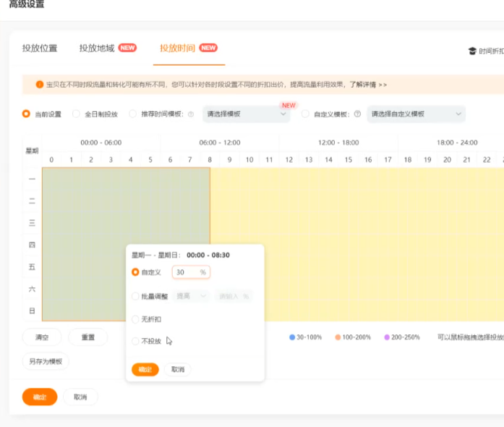Click the graduation cap icon beside 时间折扣
This screenshot has width=504, height=427.
(x=472, y=51)
